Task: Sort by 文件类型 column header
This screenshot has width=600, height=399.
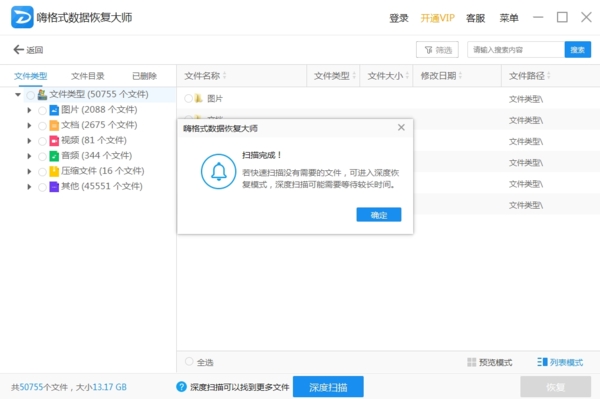Action: coord(333,76)
